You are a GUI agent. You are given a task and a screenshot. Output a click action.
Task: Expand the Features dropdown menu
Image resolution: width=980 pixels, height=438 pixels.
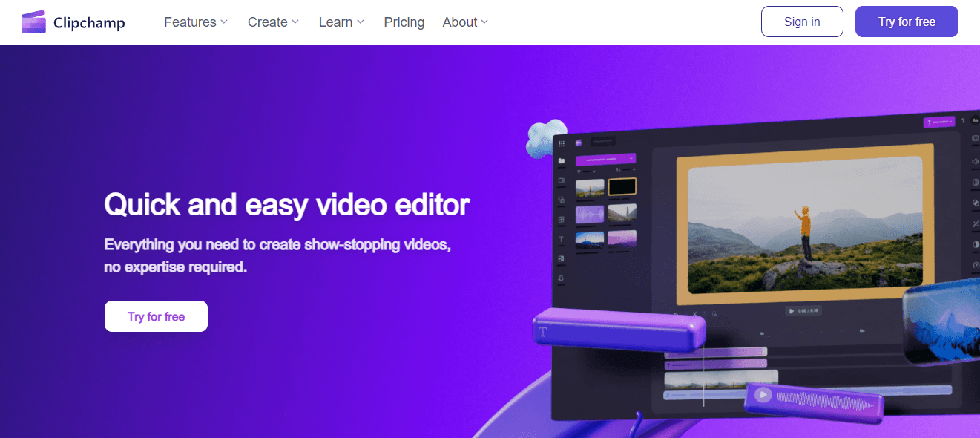pos(195,22)
